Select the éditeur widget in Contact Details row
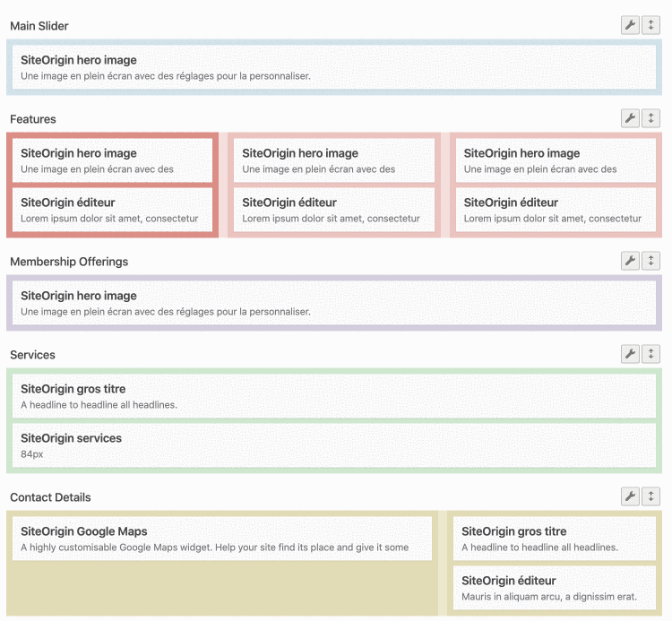Viewport: 672px width, 621px height. (x=554, y=588)
